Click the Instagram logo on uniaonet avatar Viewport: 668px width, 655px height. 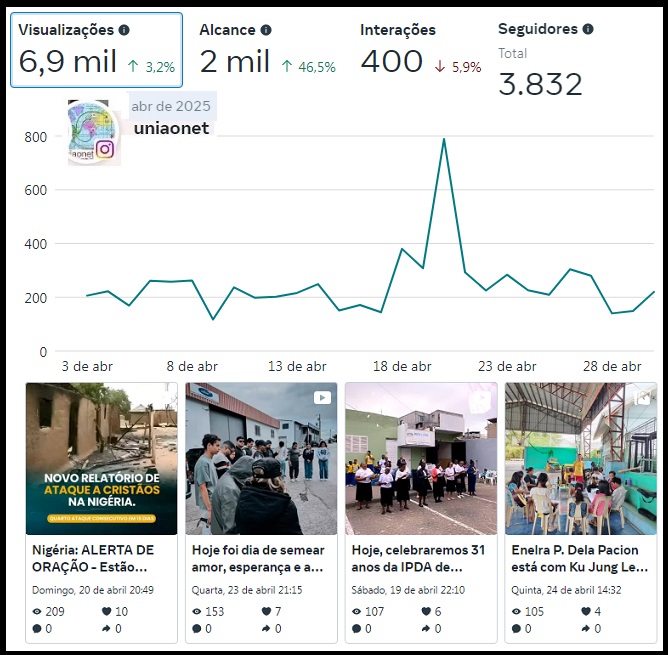click(x=104, y=149)
